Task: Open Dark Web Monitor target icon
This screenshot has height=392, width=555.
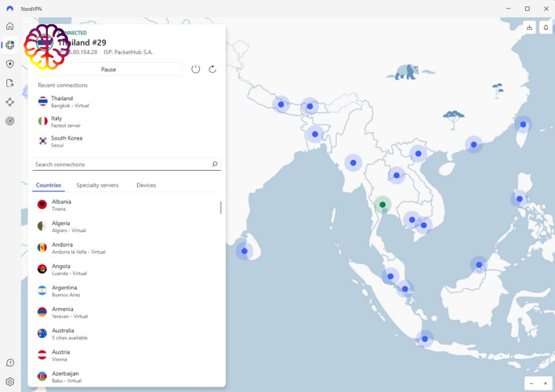Action: (10, 121)
